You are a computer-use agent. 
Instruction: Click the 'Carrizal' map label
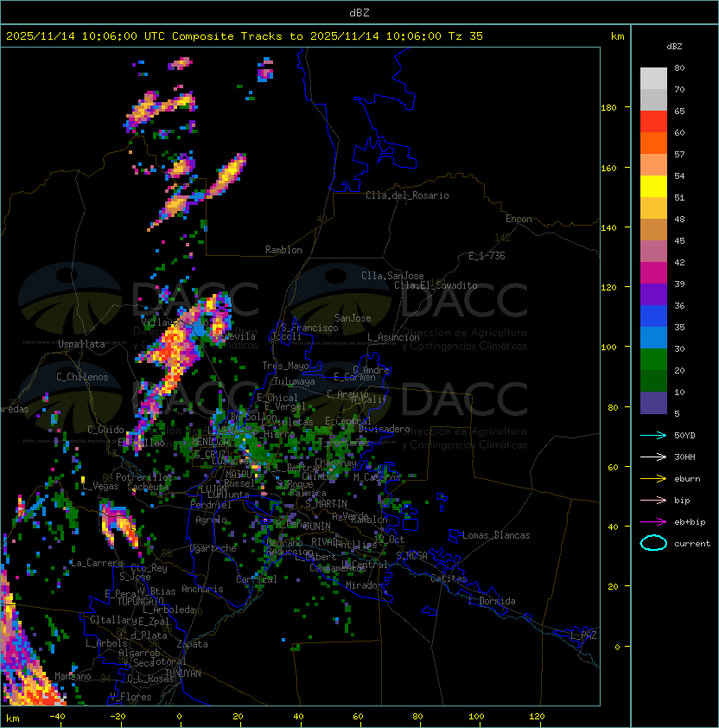click(257, 579)
